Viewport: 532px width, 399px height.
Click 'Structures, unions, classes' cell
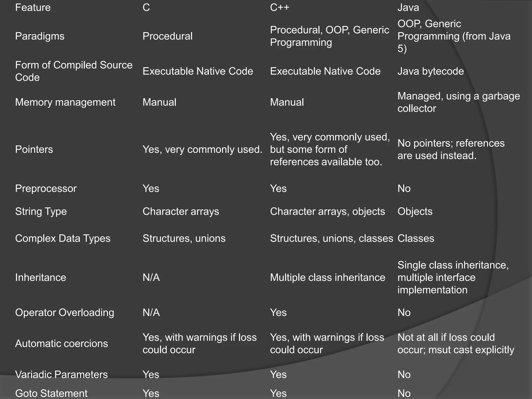pyautogui.click(x=331, y=238)
